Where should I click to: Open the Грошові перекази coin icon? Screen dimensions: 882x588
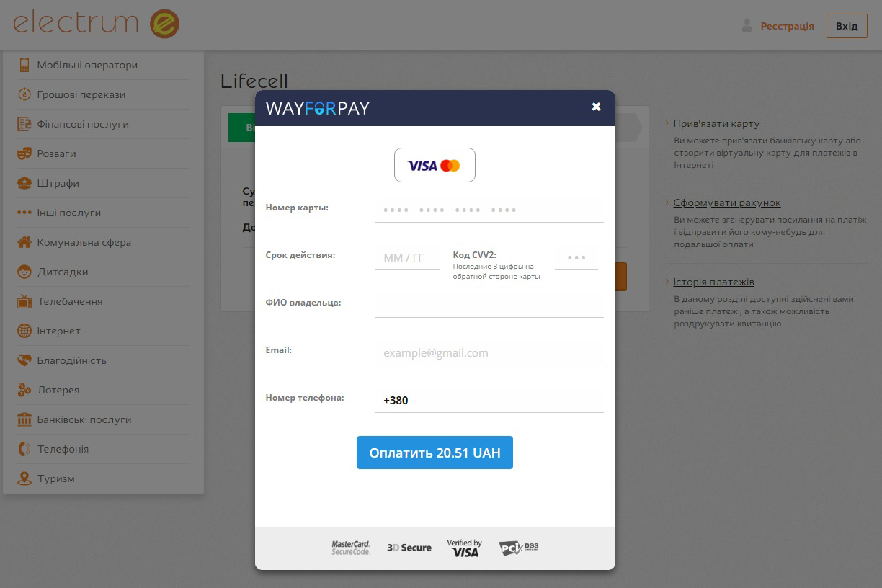pos(24,94)
